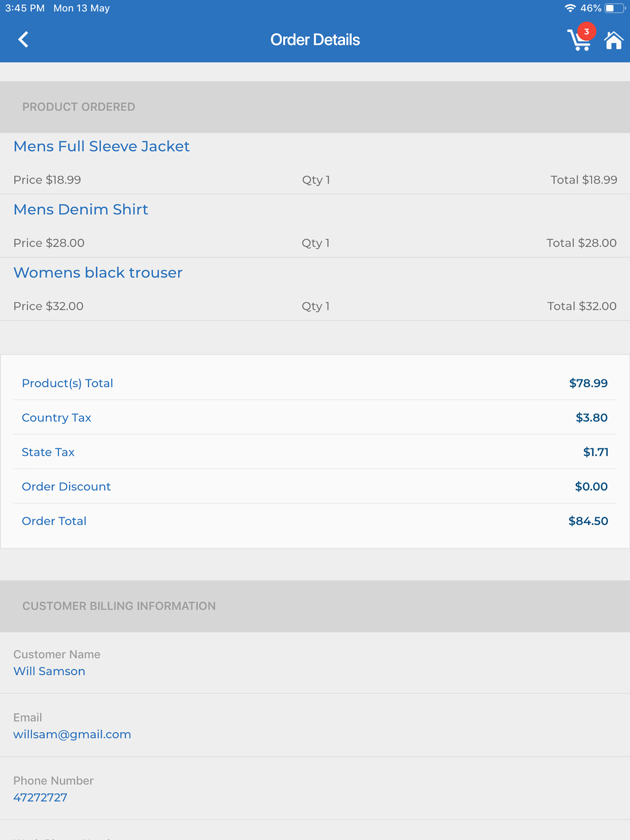Go to home via house icon

[614, 40]
